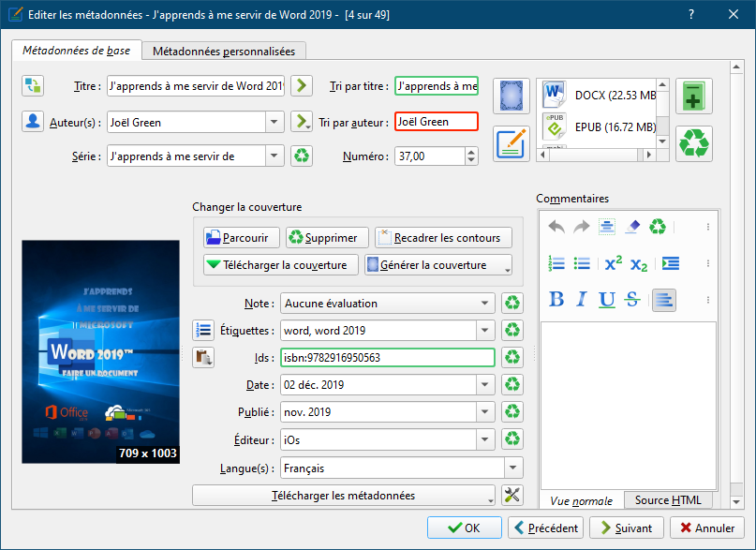This screenshot has height=550, width=756.
Task: Click the Annuler button
Action: [x=707, y=528]
